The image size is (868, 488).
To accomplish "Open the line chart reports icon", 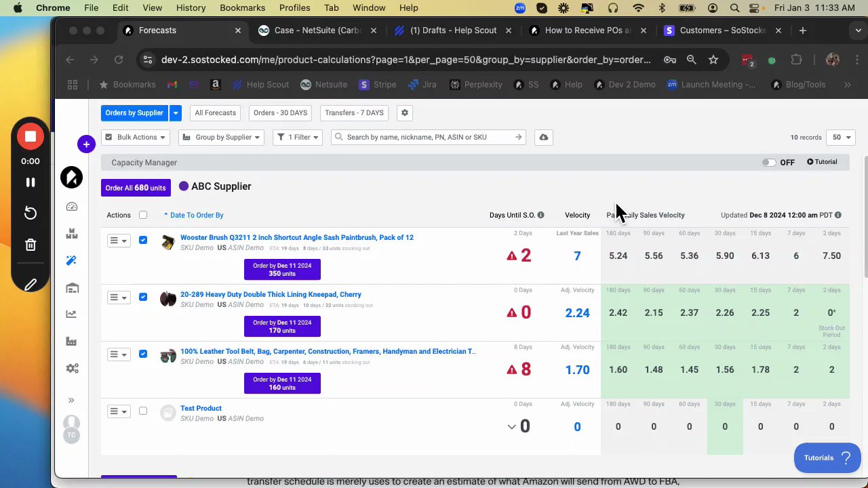I will pyautogui.click(x=71, y=314).
